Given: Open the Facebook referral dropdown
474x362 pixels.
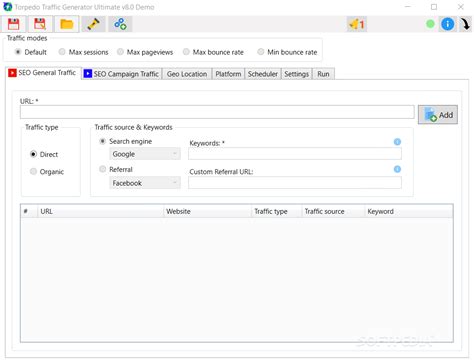Looking at the screenshot, I should coord(145,183).
